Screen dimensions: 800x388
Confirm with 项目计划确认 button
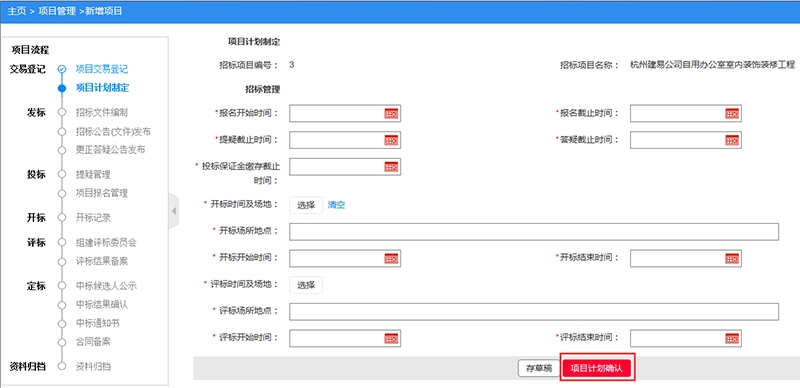(x=597, y=368)
